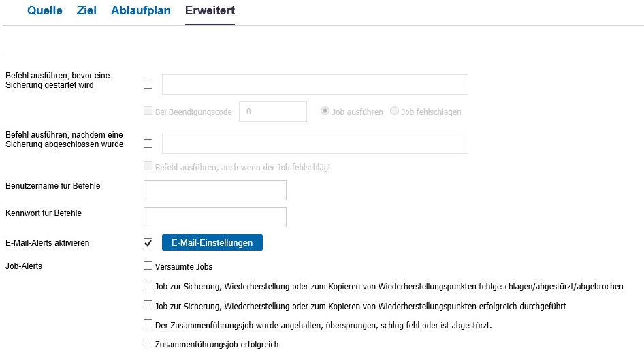
Task: Go to the Ablaufplan tab
Action: [140, 10]
